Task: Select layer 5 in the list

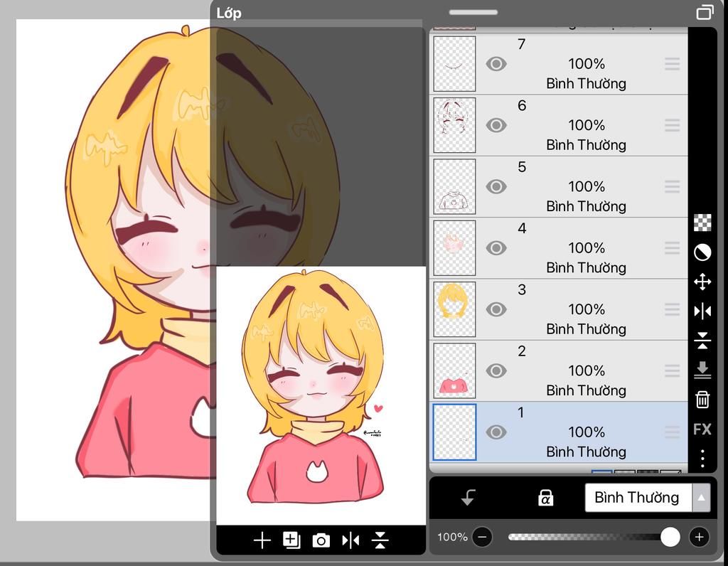Action: 587,187
